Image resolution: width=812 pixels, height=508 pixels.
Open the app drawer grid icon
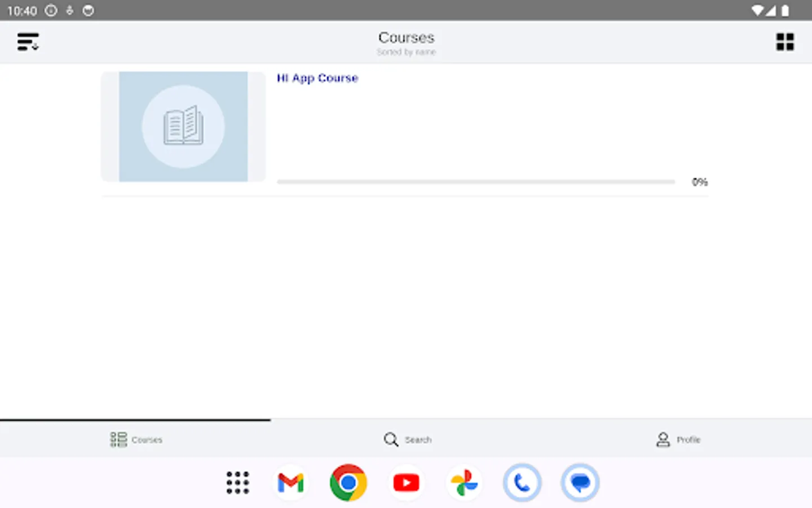237,483
